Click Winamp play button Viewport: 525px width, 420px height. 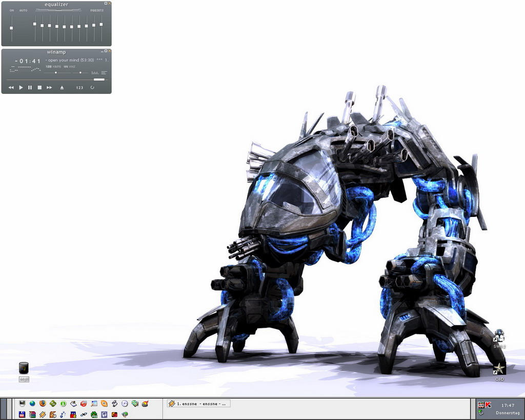click(21, 87)
